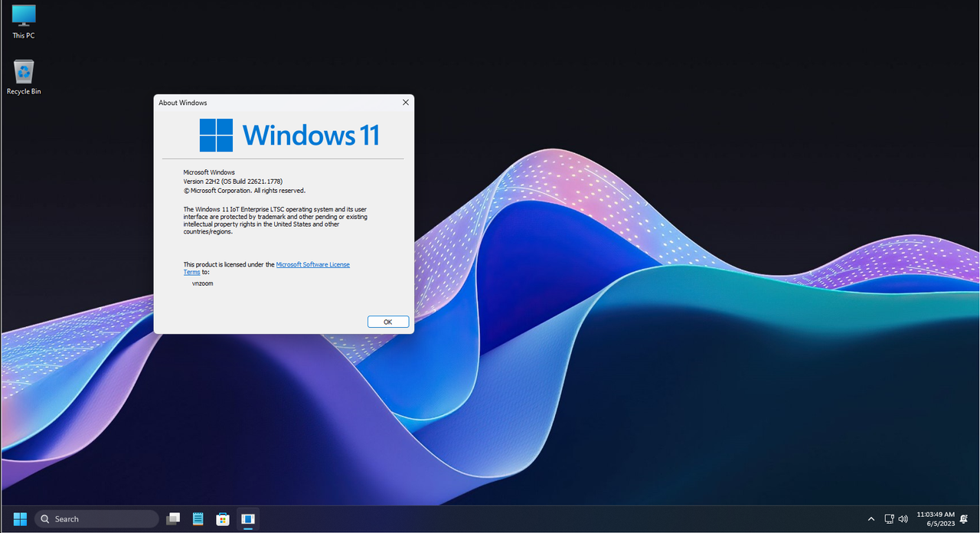Open the volume speaker tray icon
The height and width of the screenshot is (533, 980).
click(903, 518)
